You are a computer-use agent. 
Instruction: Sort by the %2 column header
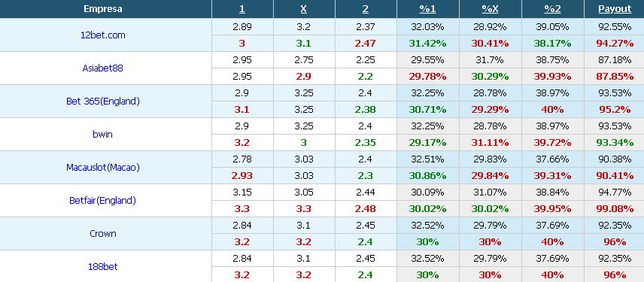tap(552, 9)
